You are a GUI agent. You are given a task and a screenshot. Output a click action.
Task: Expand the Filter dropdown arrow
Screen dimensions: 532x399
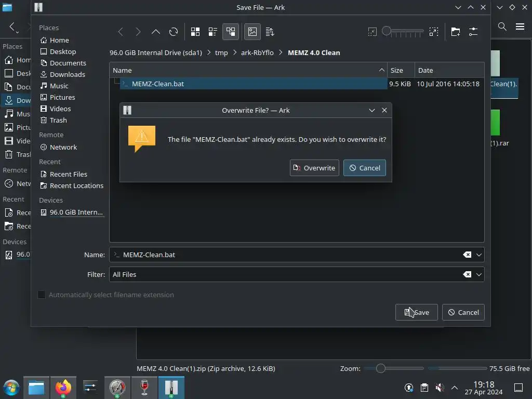[478, 274]
